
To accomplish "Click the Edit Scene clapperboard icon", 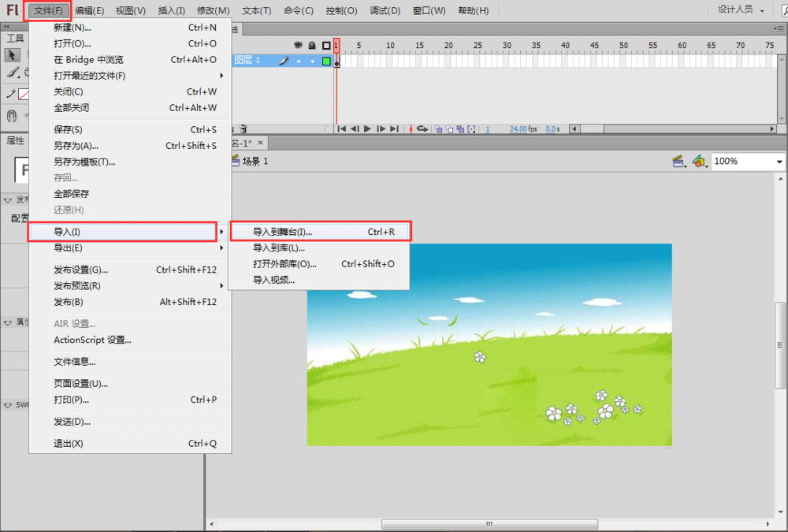I will click(x=678, y=161).
